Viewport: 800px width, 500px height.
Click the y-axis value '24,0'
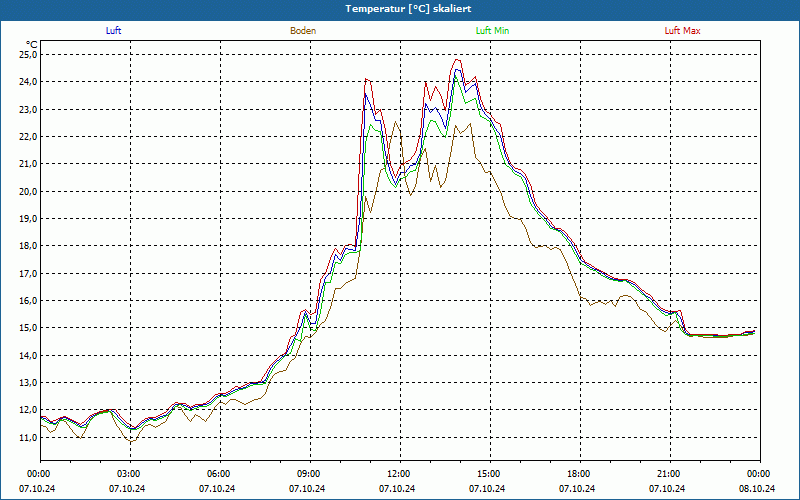tap(28, 82)
